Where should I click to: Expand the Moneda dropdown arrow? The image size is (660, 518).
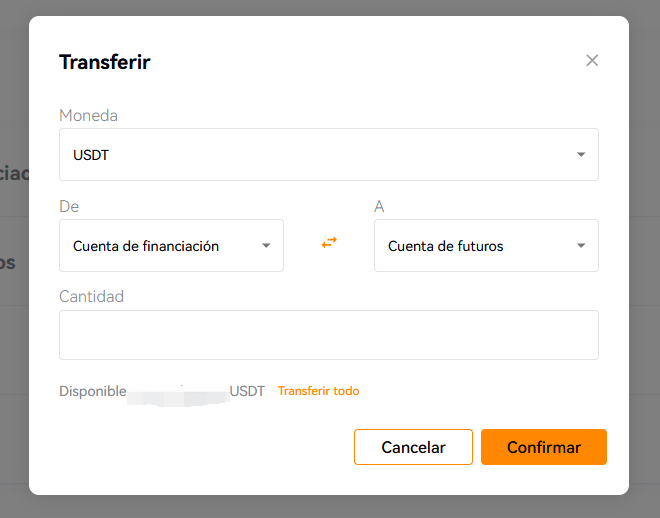coord(581,154)
